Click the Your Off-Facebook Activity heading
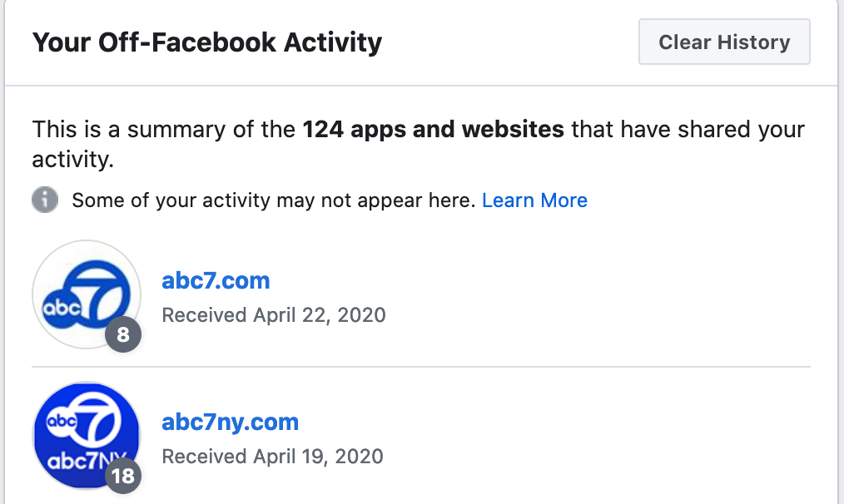Viewport: 844px width, 504px height. [206, 42]
